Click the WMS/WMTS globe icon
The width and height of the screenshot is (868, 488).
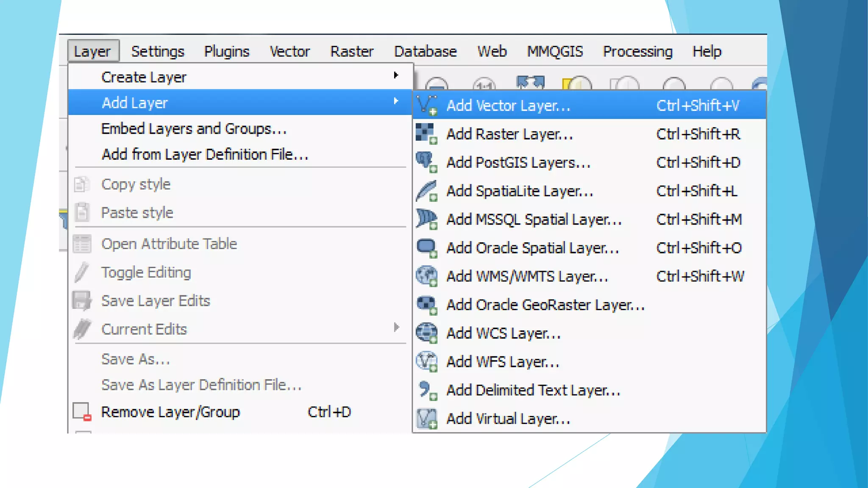pos(426,276)
